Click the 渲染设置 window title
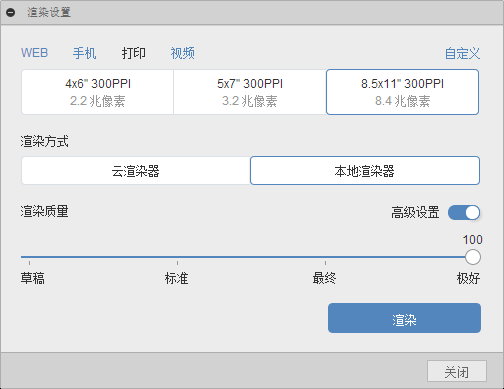504x389 pixels. tap(49, 13)
